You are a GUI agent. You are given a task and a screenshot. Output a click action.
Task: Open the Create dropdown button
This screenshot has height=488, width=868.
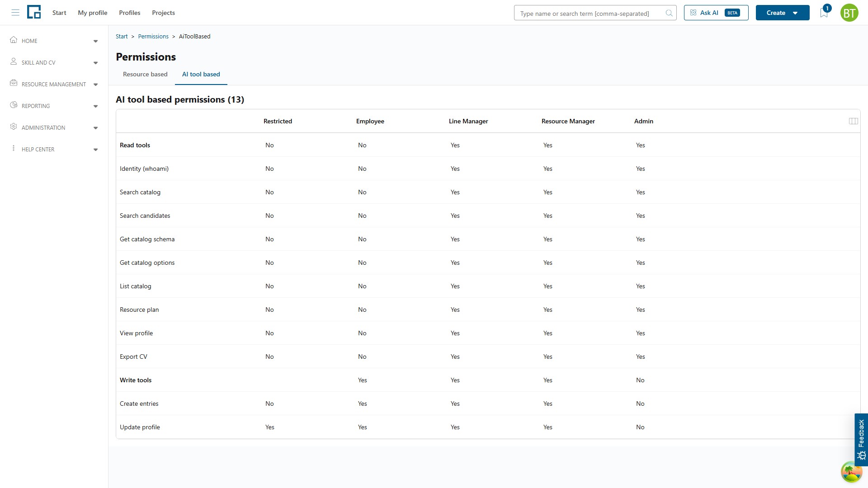coord(783,13)
